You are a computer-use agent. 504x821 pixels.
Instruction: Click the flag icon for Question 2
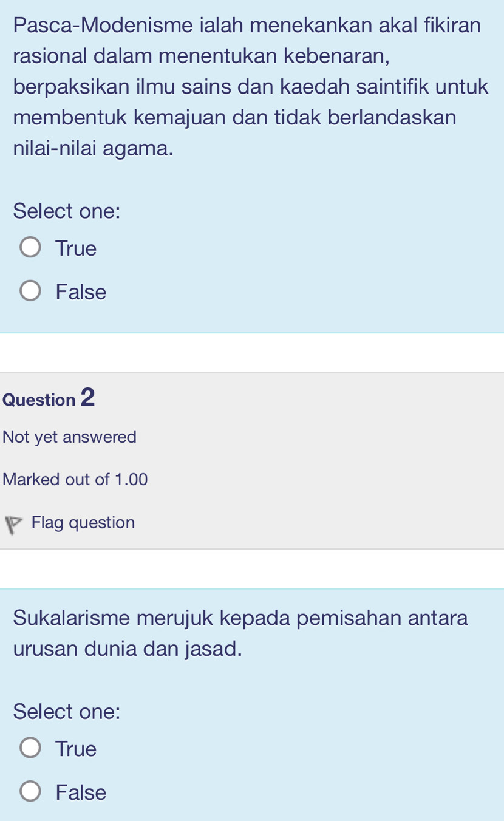coord(13,525)
